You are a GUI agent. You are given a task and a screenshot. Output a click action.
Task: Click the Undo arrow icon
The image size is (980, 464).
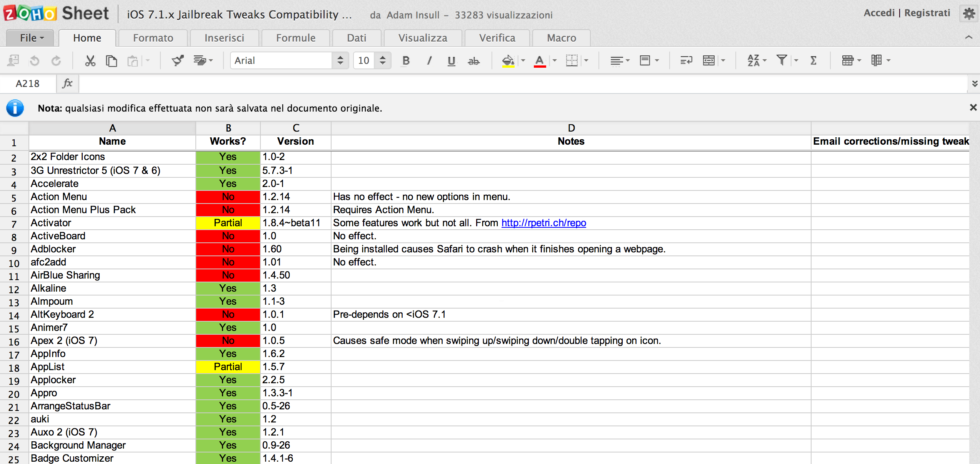[x=35, y=60]
